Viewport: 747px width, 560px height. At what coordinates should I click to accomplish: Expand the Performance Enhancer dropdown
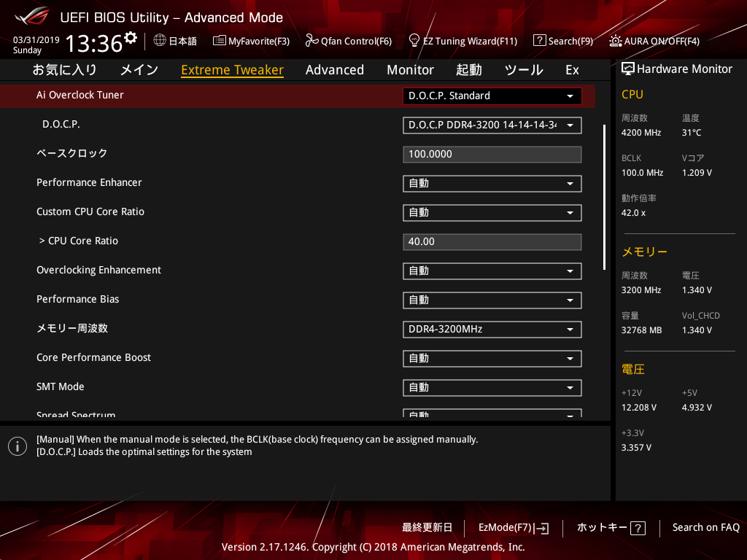tap(492, 183)
